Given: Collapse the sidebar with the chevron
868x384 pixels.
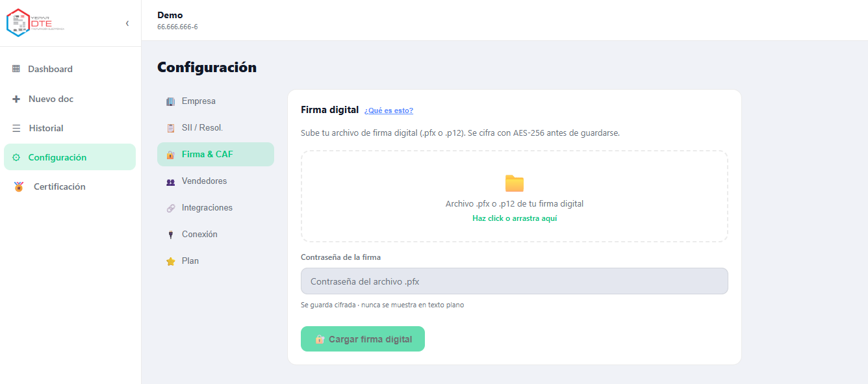Looking at the screenshot, I should click(127, 23).
